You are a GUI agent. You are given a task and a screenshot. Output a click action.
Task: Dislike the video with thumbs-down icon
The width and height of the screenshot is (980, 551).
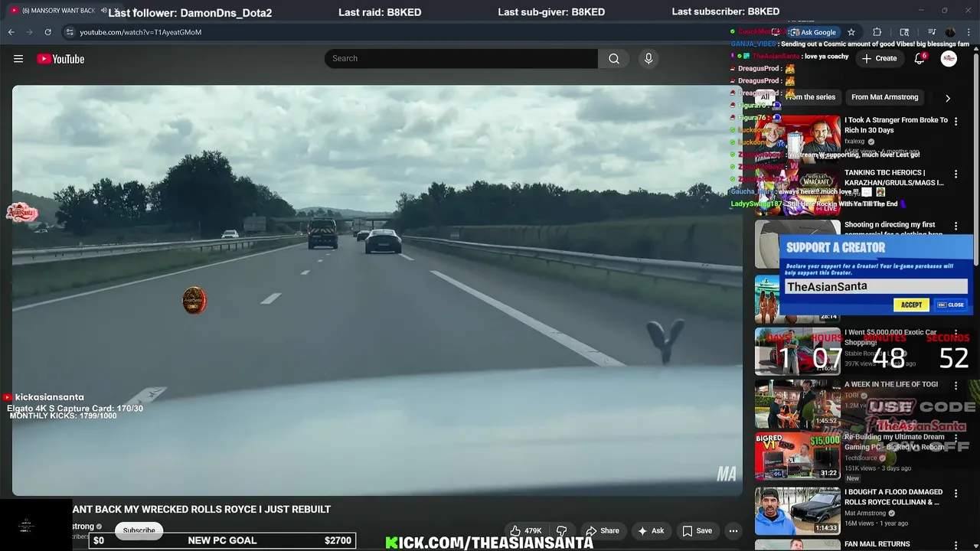[561, 530]
